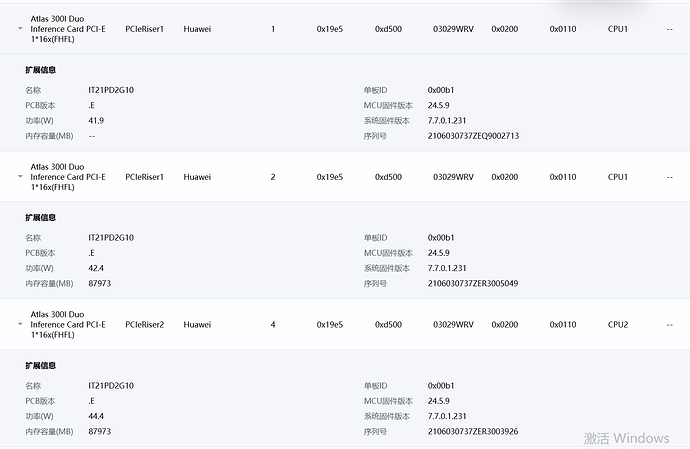Image resolution: width=690 pixels, height=449 pixels.
Task: Click the PCIeRiser1 cell in slot 1 row
Action: click(x=145, y=29)
